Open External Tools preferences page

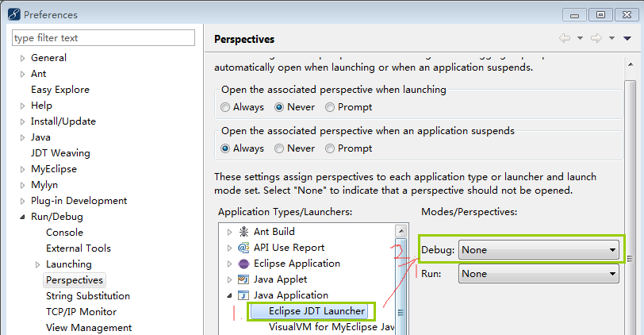79,248
